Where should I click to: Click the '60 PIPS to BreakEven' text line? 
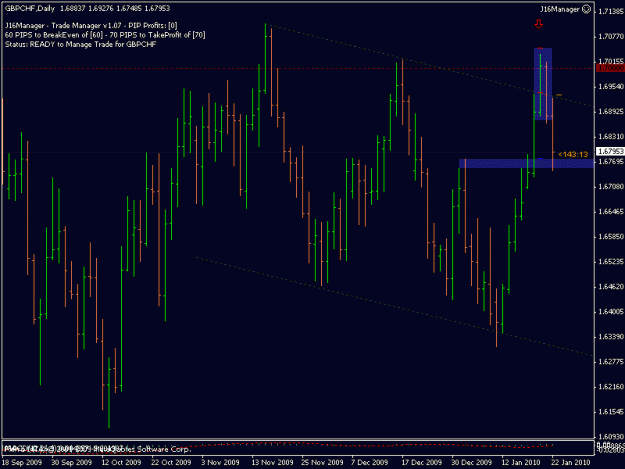105,35
